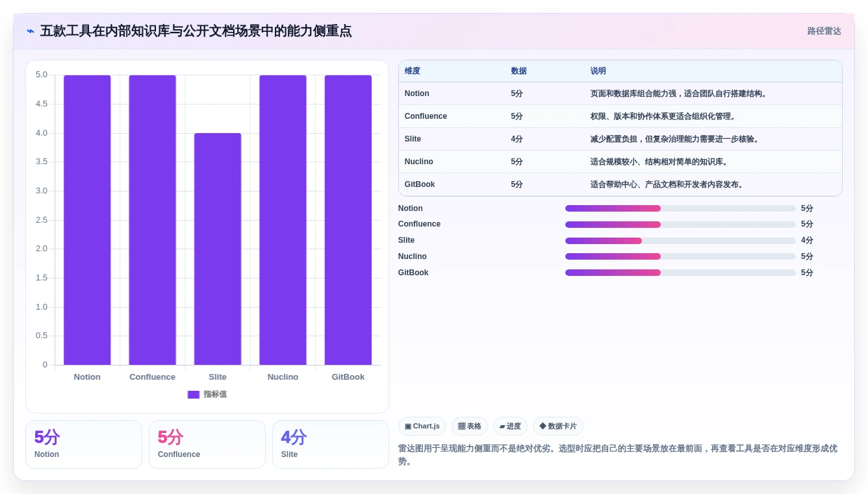Click the 路径雷达 label in the header
Viewport: 868px width, 494px height.
point(824,31)
